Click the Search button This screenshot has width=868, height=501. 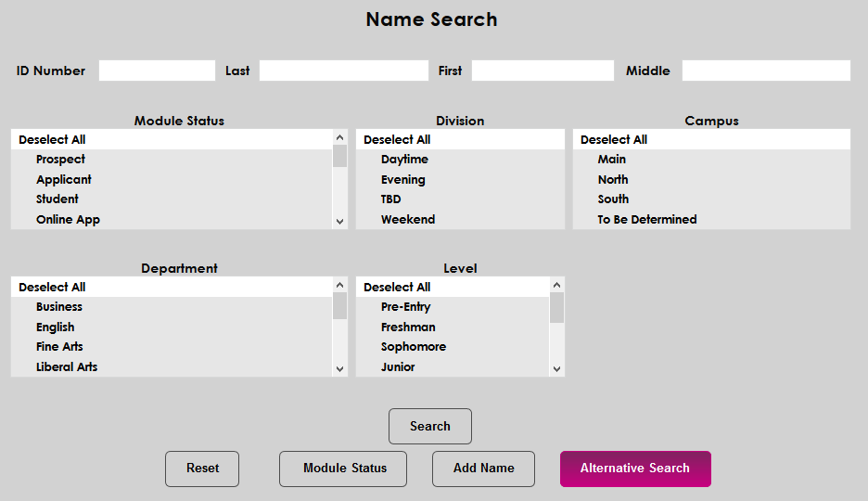430,427
